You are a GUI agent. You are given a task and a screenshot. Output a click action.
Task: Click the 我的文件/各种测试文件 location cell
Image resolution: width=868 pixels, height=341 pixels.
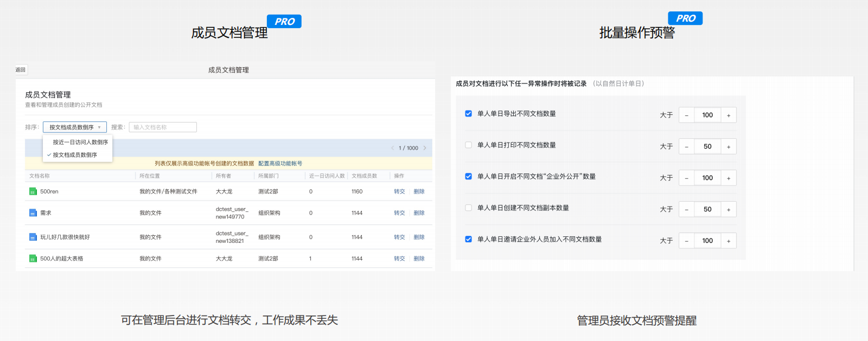[x=168, y=191]
